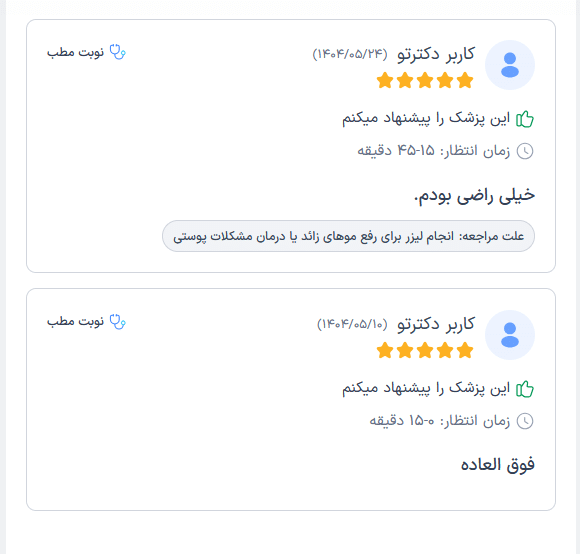Click the clock icon beside ۱۵-۴۵ دقیقه wait time
This screenshot has width=580, height=554.
tap(525, 151)
